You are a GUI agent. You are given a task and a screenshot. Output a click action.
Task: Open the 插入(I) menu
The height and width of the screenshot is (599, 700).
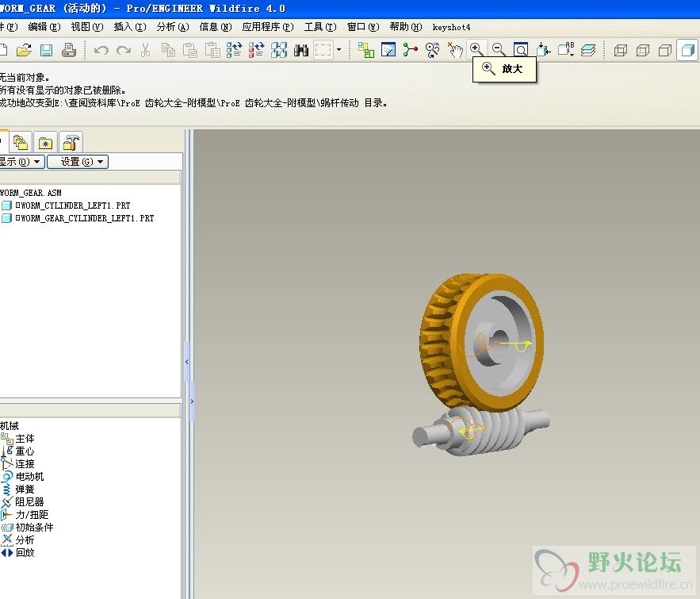[130, 27]
